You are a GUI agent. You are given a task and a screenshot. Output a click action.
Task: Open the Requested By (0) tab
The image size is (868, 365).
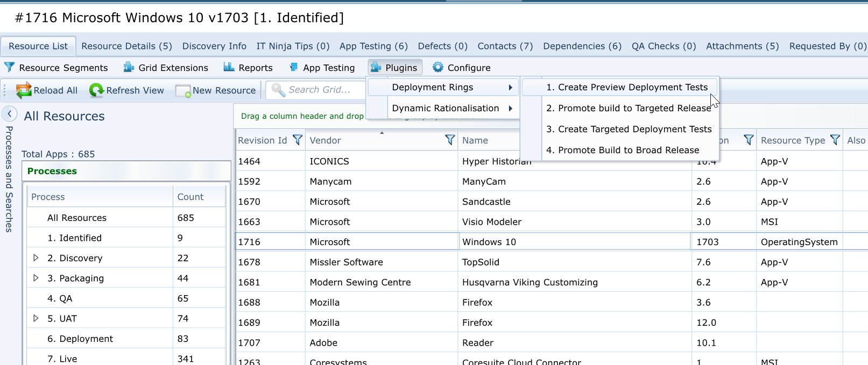(827, 46)
